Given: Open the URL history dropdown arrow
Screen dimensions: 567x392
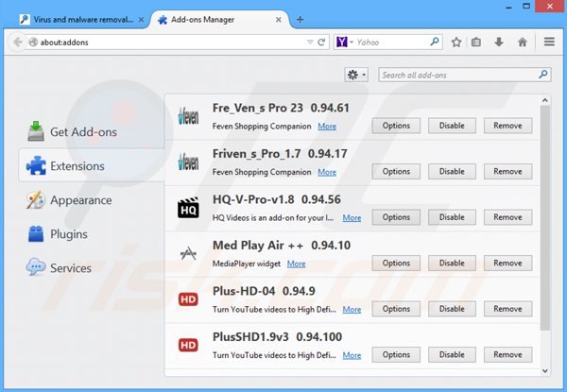Looking at the screenshot, I should tap(310, 43).
